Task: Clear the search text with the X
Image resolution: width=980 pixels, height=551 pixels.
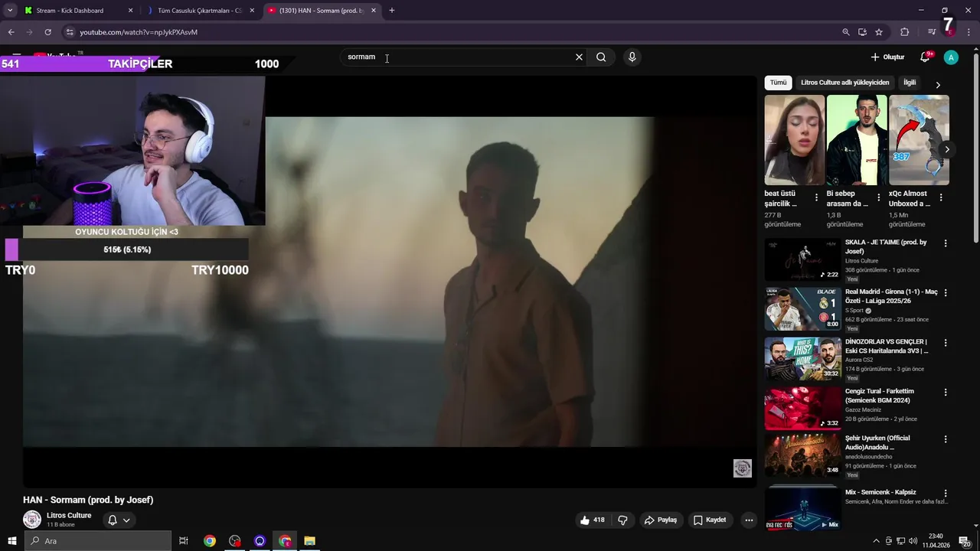Action: [x=579, y=57]
